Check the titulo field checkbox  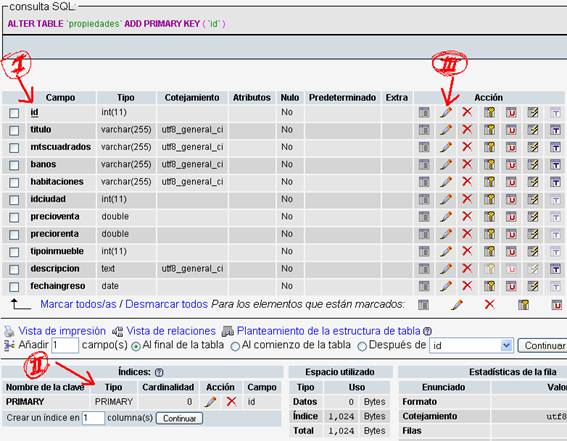(x=14, y=130)
